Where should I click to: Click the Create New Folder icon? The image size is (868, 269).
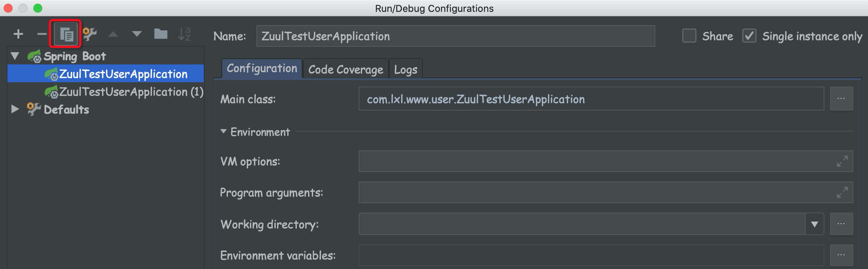pos(160,34)
